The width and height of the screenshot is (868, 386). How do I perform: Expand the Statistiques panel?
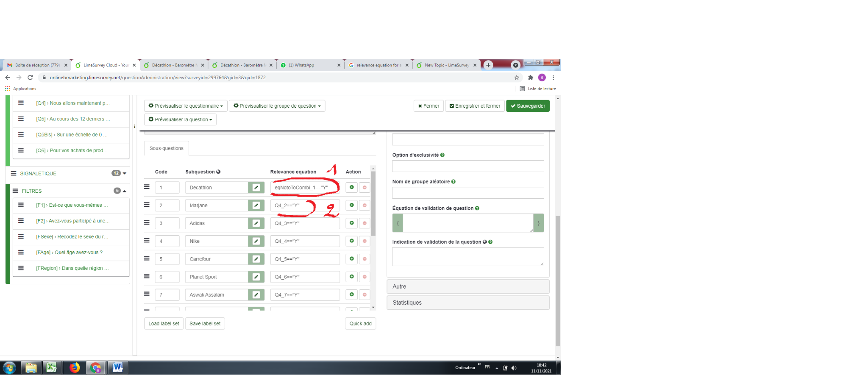point(468,303)
